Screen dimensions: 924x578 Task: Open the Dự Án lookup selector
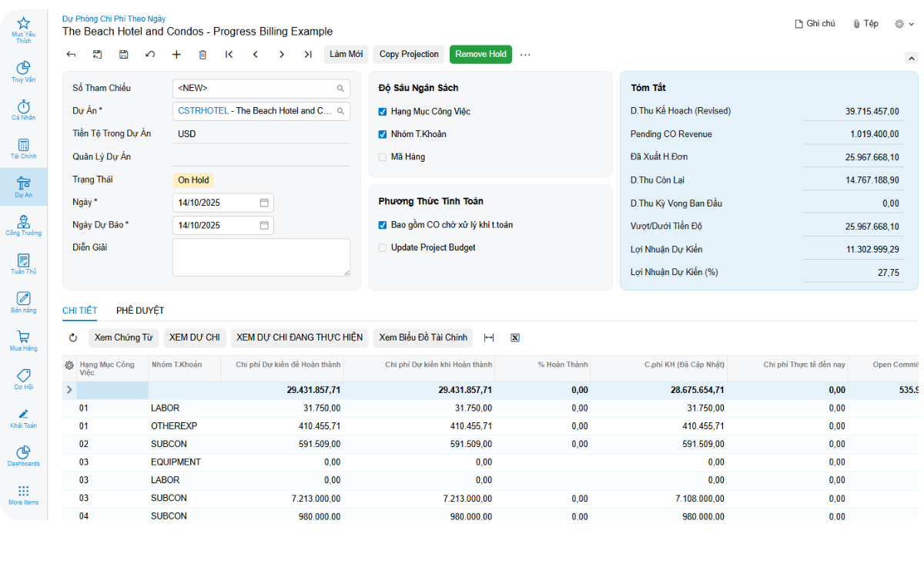click(x=340, y=111)
